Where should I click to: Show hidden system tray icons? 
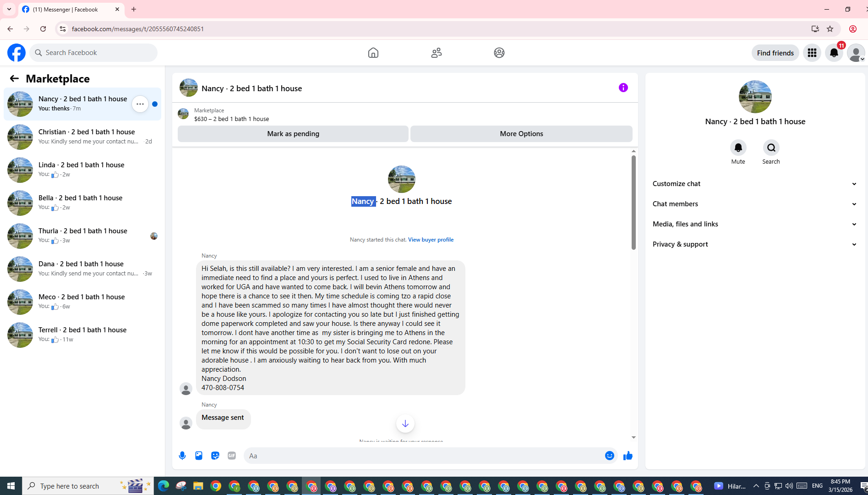pos(756,486)
